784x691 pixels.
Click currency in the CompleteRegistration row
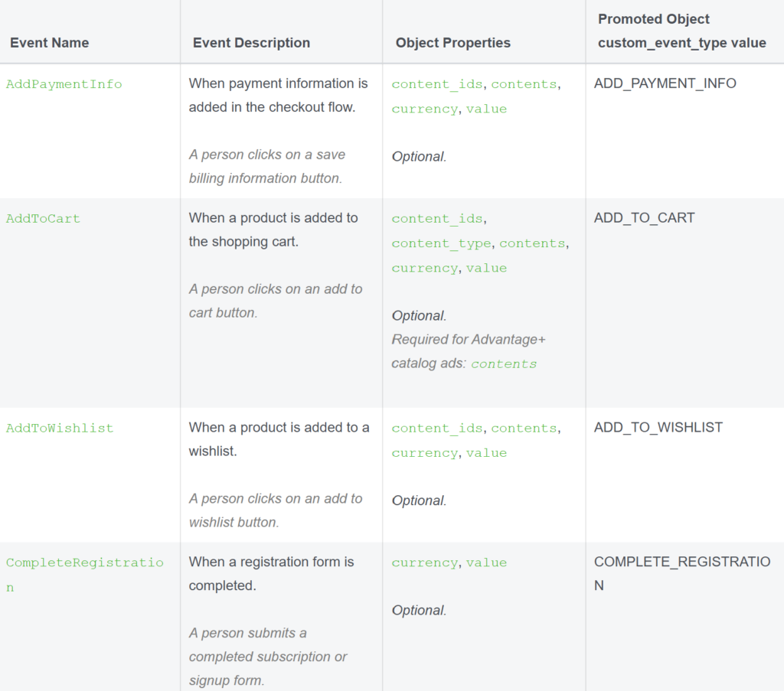pyautogui.click(x=424, y=562)
